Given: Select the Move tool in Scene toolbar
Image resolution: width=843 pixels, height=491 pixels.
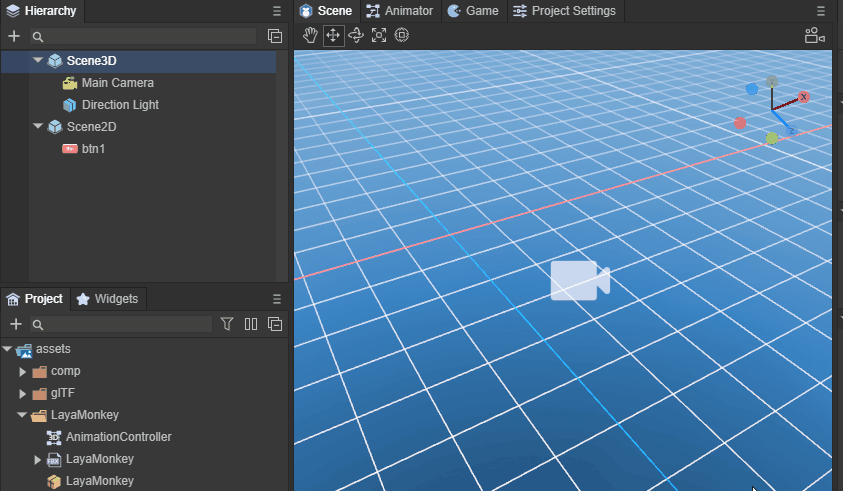Looking at the screenshot, I should tap(333, 35).
